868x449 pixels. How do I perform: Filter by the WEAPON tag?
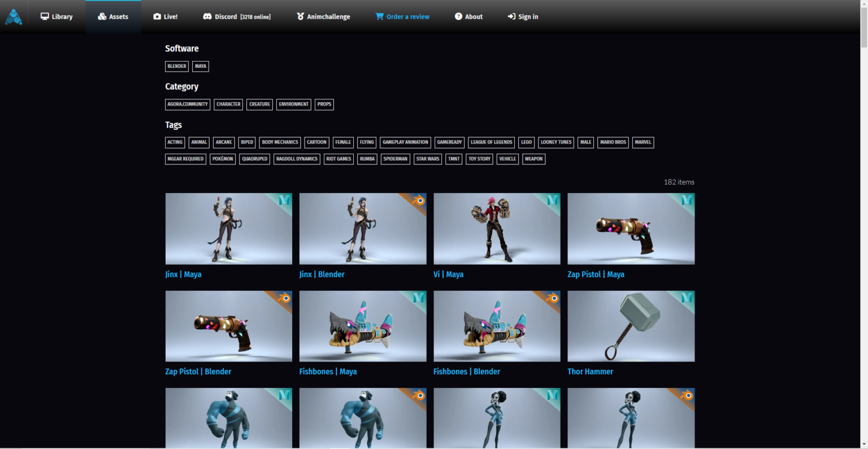533,159
